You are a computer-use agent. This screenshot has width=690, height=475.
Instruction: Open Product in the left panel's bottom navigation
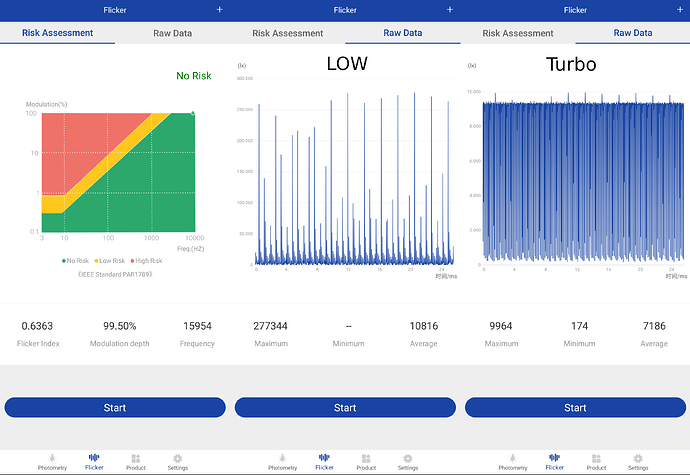point(136,461)
